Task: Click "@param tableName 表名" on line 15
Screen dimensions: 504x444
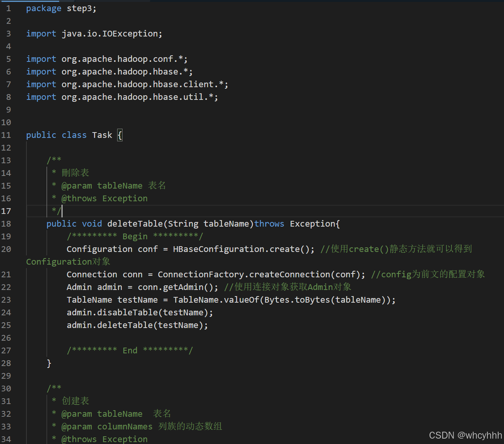Action: [x=114, y=186]
